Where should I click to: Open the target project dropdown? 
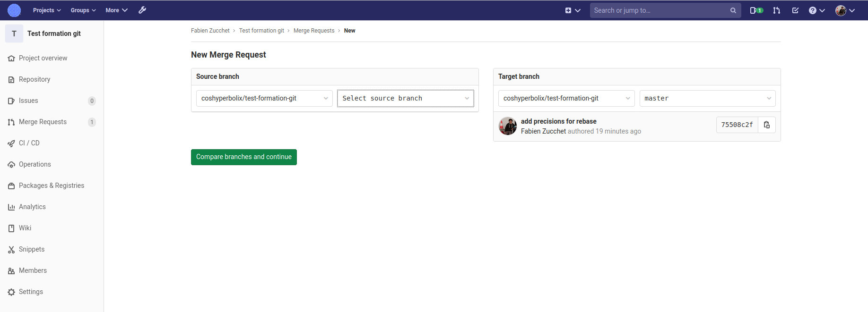(x=566, y=98)
